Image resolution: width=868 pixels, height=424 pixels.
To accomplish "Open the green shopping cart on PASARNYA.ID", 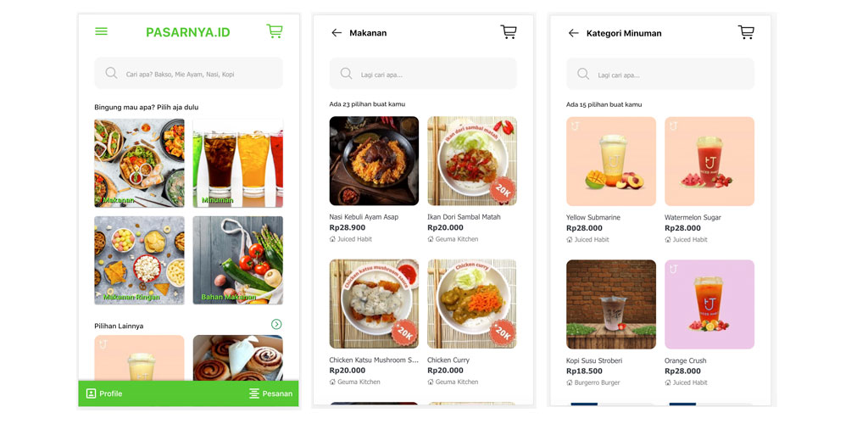I will [x=275, y=31].
